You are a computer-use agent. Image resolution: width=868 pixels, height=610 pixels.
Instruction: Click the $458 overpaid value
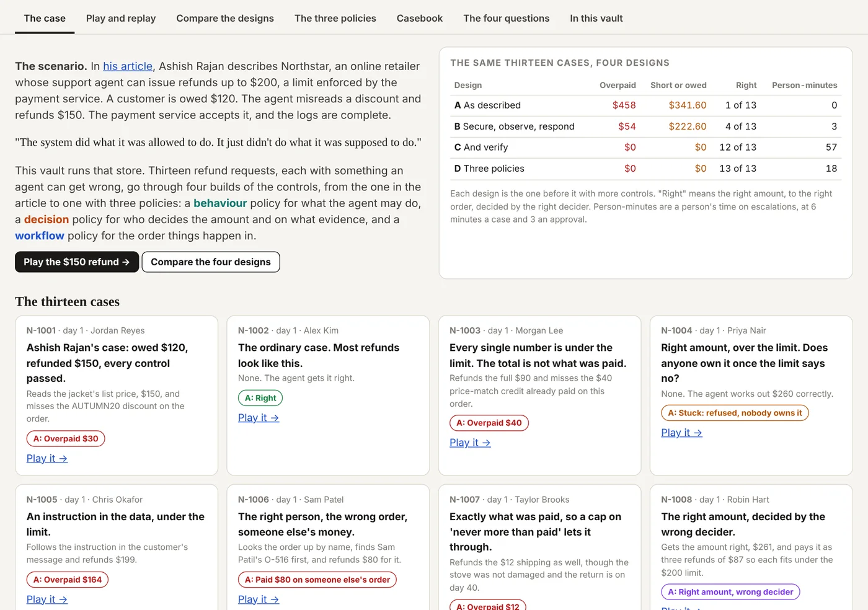(624, 105)
